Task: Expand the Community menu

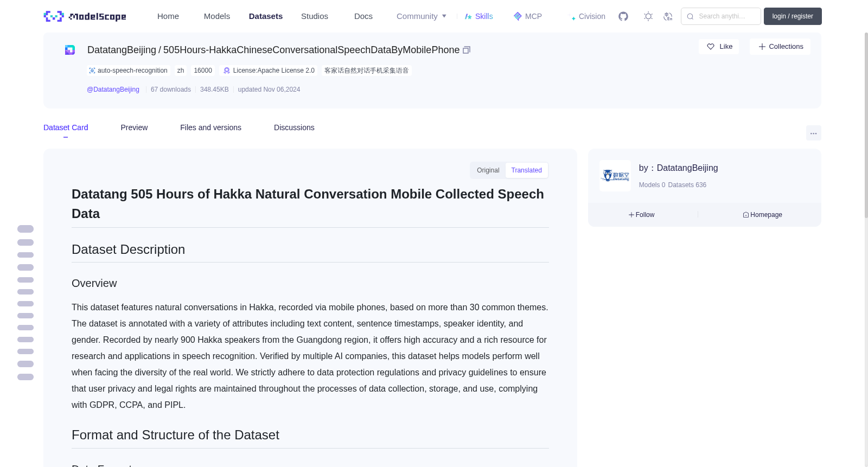Action: click(422, 16)
